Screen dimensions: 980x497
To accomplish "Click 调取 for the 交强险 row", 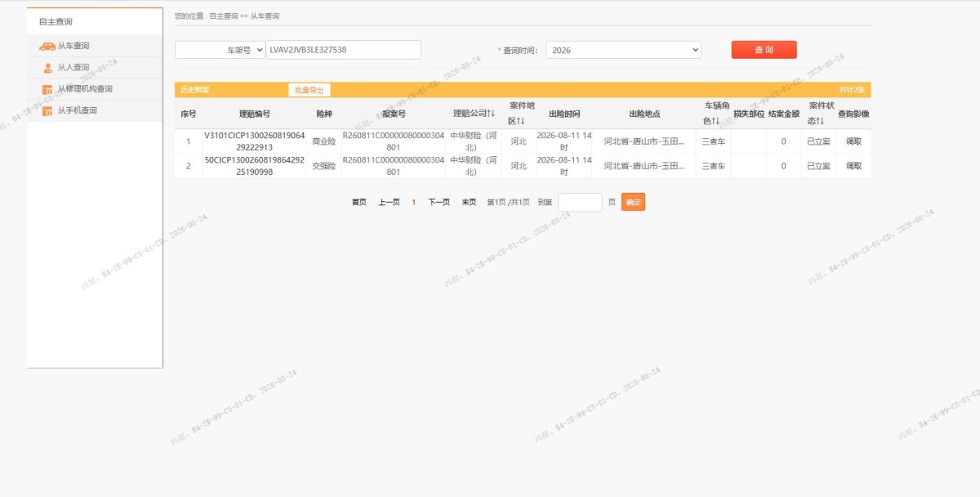I will click(x=853, y=166).
